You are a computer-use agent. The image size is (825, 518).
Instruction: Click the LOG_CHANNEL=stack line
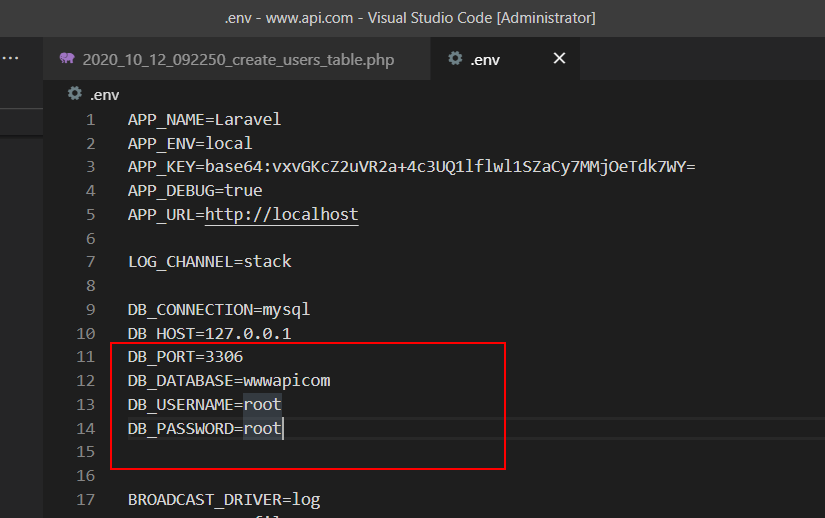(x=209, y=261)
